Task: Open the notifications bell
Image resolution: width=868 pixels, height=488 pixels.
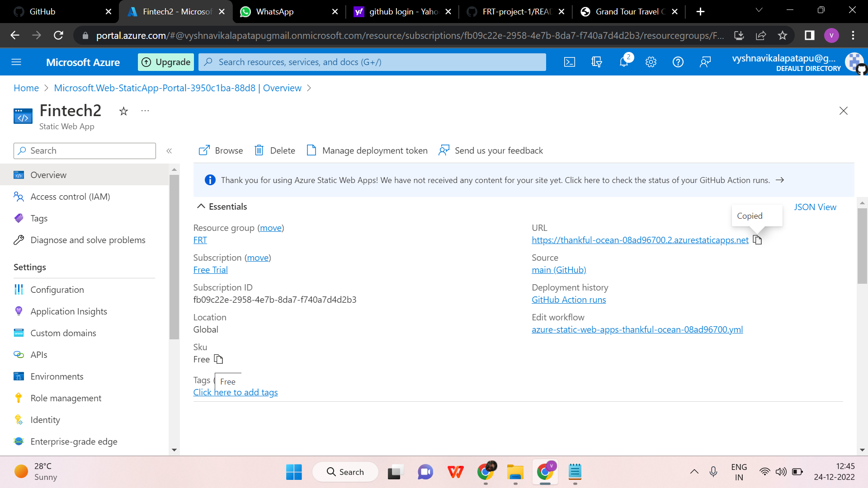Action: tap(624, 62)
